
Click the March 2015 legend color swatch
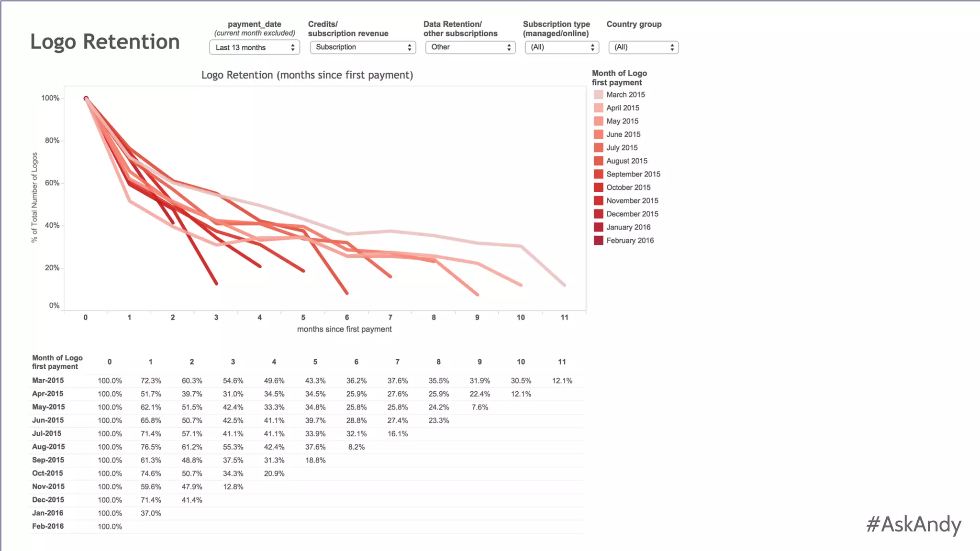click(598, 95)
